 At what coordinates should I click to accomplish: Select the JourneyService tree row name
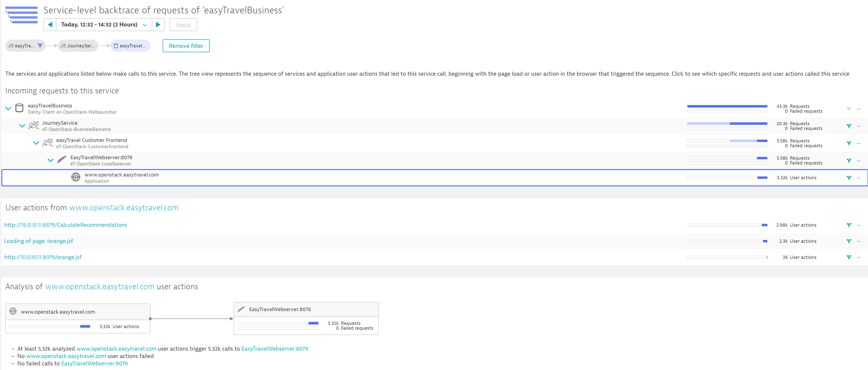coord(60,123)
